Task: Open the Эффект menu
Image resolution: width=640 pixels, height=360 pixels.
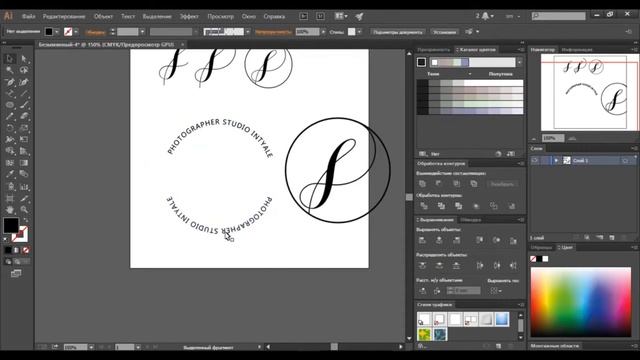Action: [189, 16]
